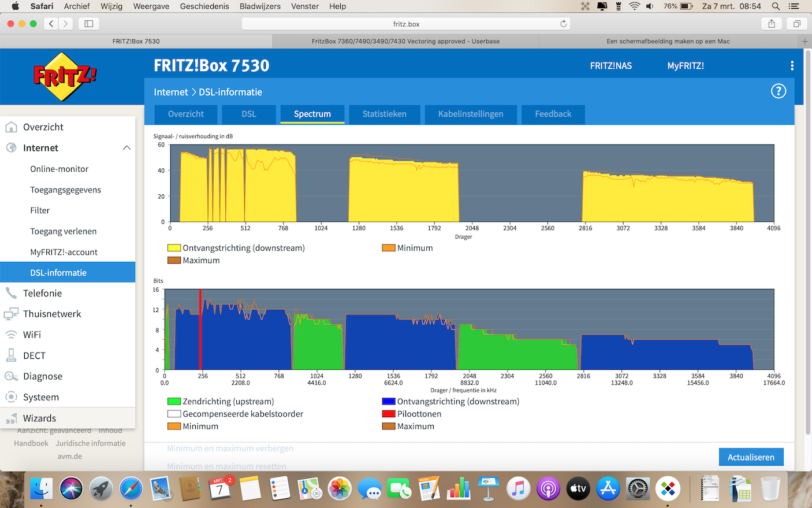Click the Telefonie phone icon in sidebar
The image size is (812, 508).
point(11,293)
